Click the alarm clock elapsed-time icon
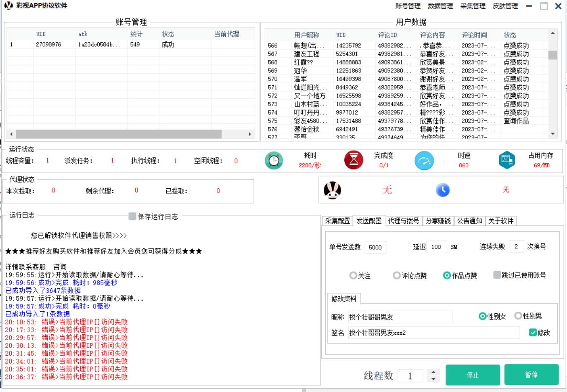567x392 pixels. pos(274,161)
